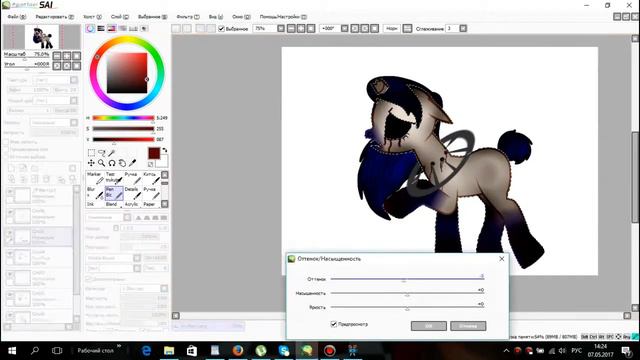Adjust the Оттенок hue slider

[x=407, y=279]
